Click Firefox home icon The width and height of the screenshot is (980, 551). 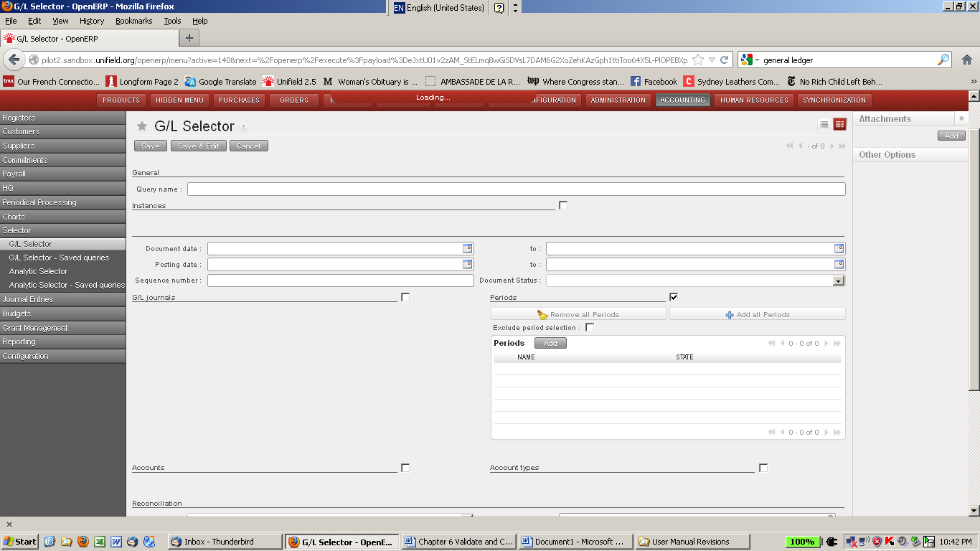coord(967,60)
